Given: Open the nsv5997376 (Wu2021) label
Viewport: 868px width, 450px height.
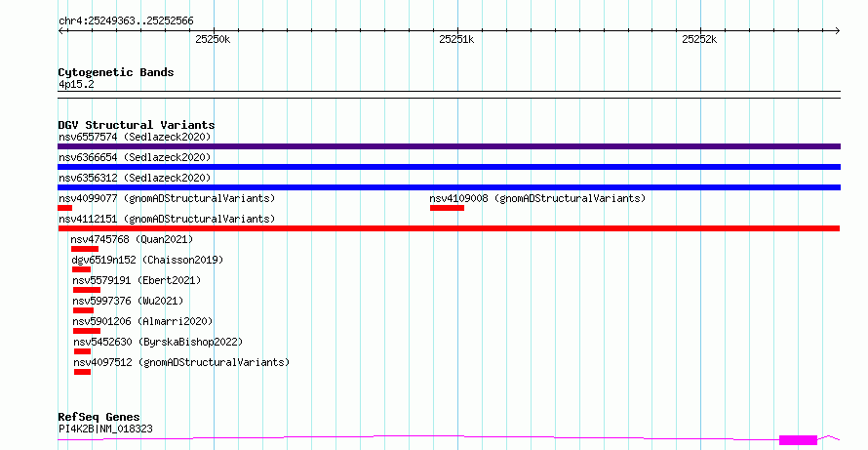Looking at the screenshot, I should [x=128, y=301].
